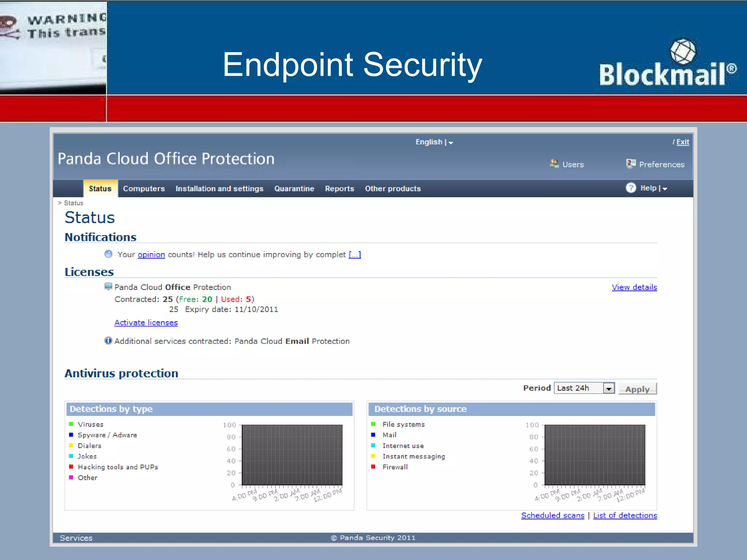Click the Detections by source header
The height and width of the screenshot is (560, 747).
[512, 409]
